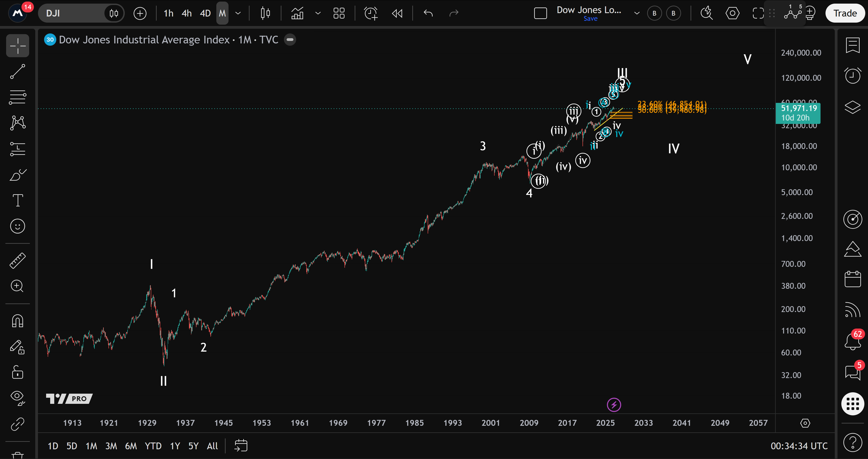
Task: Select the 5Y date range
Action: pos(193,446)
